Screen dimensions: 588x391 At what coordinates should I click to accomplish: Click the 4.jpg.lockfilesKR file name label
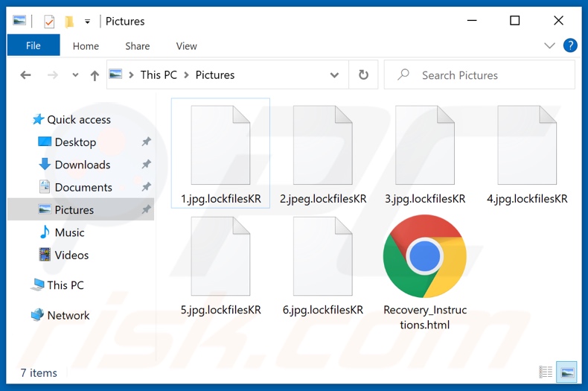pos(527,199)
